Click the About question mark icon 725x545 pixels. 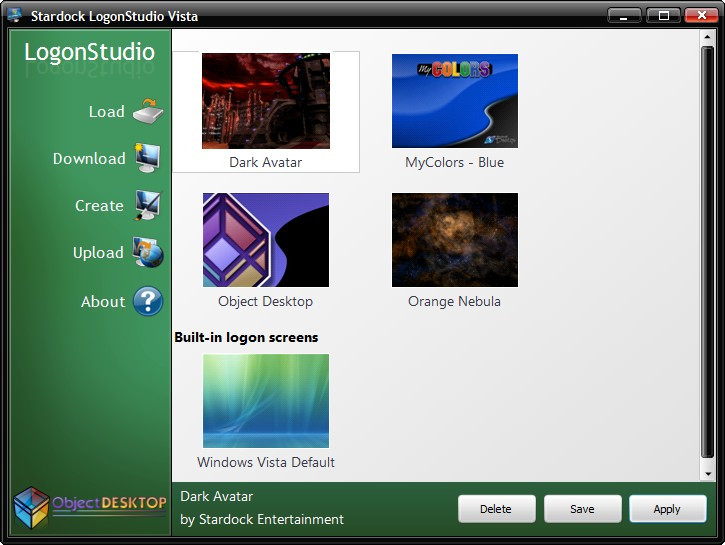click(148, 301)
